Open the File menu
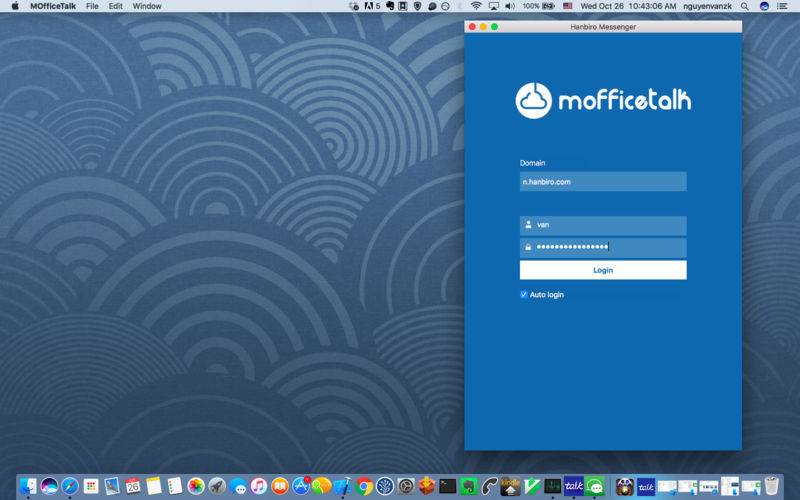Screen dimensions: 800x500 [92, 6]
